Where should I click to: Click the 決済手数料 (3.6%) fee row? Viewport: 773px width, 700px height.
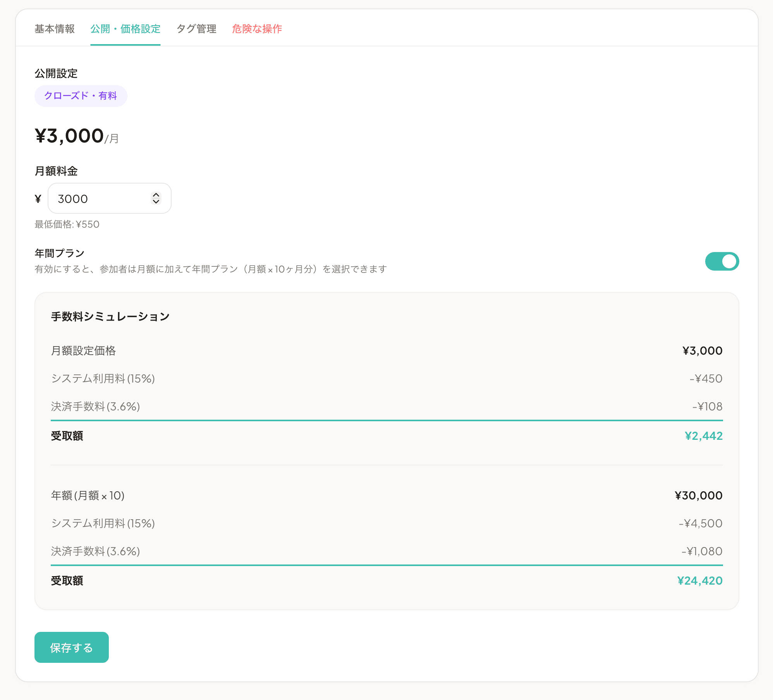pos(94,407)
